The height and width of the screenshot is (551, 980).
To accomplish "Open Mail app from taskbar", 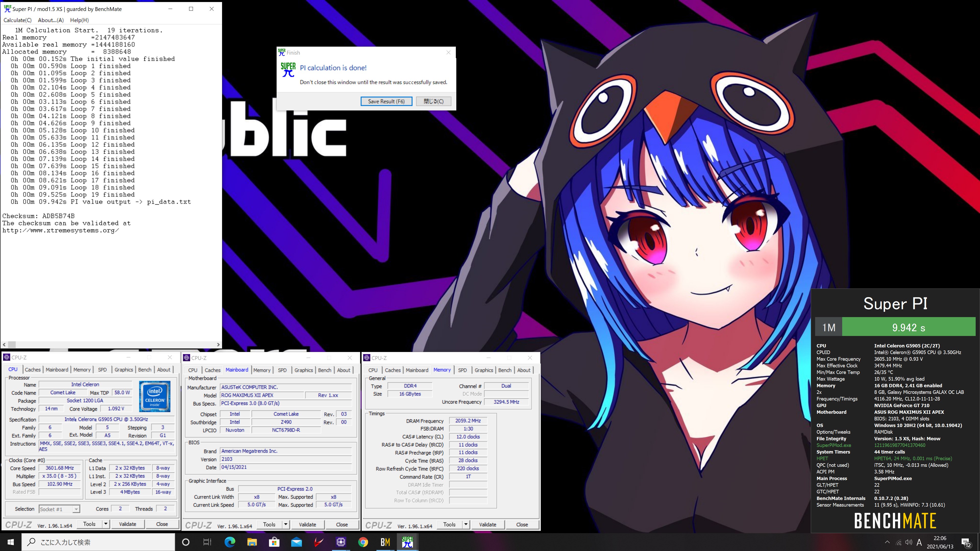I will point(296,542).
